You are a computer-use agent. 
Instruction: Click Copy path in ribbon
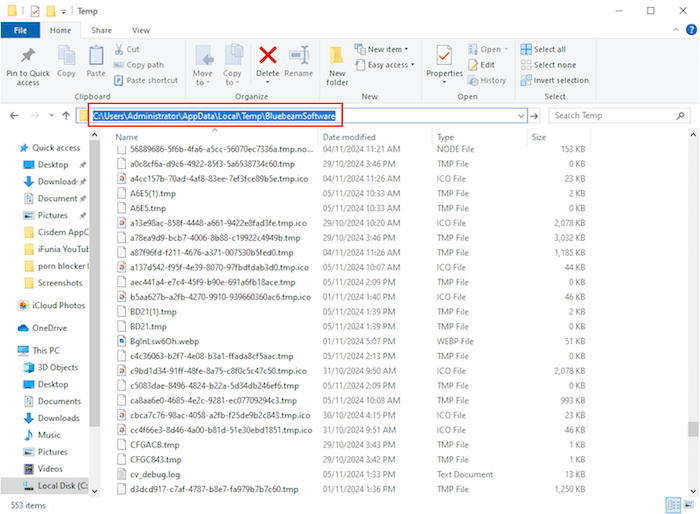coord(139,65)
